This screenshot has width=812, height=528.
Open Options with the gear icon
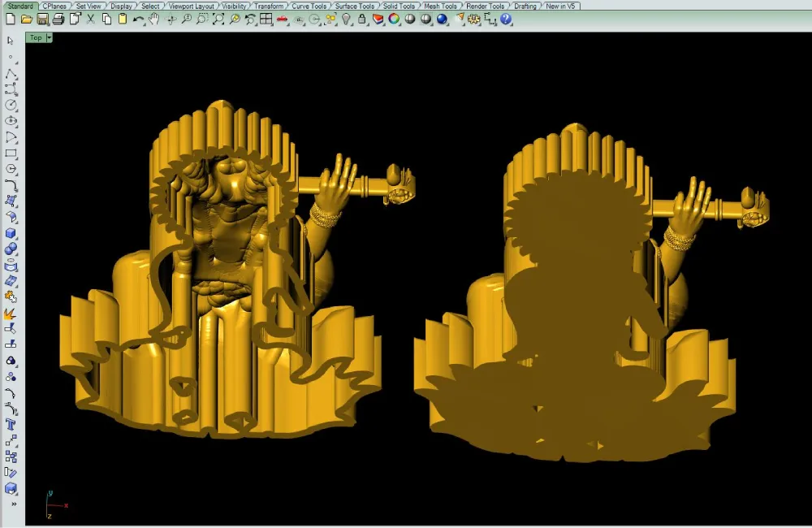(474, 19)
